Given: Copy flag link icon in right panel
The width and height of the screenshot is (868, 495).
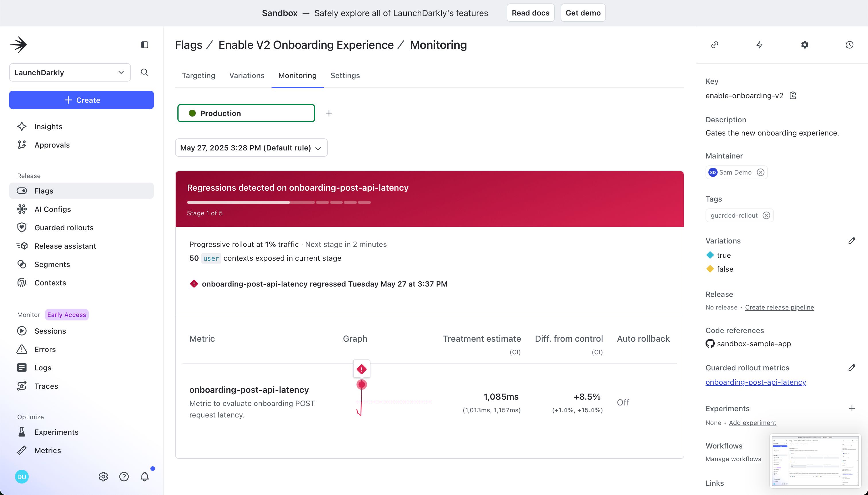Looking at the screenshot, I should [715, 45].
